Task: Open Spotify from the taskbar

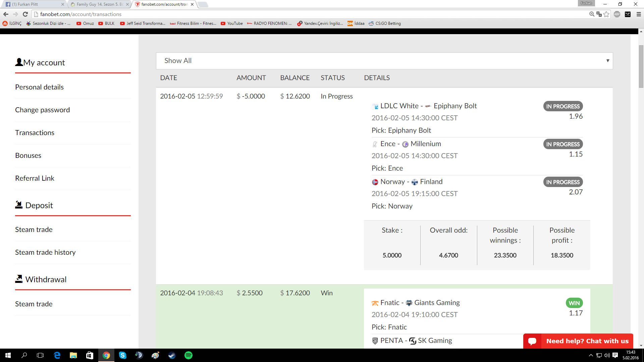Action: (189, 355)
